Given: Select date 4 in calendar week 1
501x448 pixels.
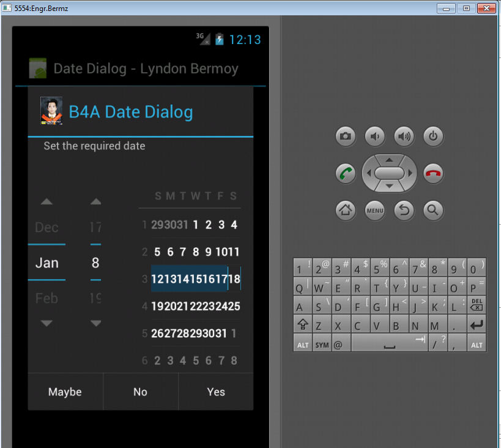Looking at the screenshot, I should (x=234, y=225).
